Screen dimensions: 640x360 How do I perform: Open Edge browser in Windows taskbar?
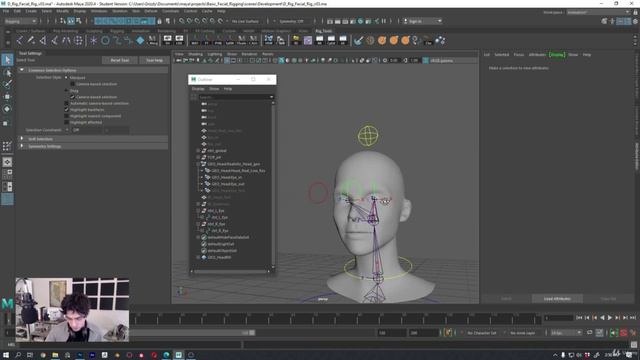[166, 355]
